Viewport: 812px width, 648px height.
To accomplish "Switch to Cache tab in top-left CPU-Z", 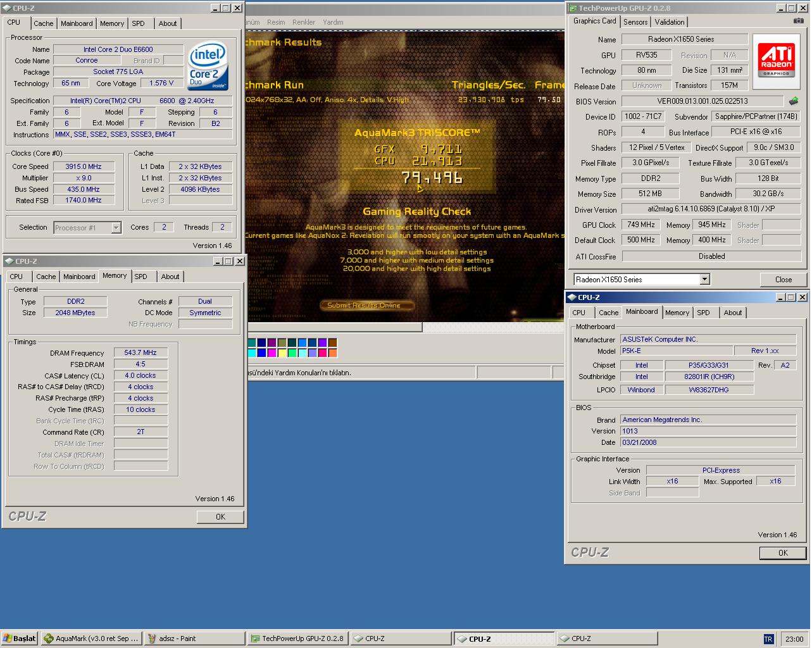I will click(43, 23).
